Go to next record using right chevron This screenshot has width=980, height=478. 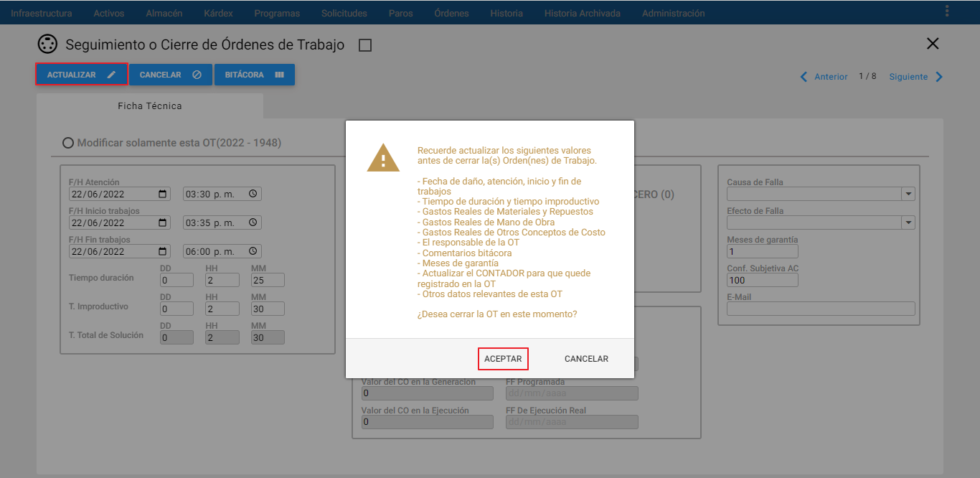pyautogui.click(x=938, y=77)
